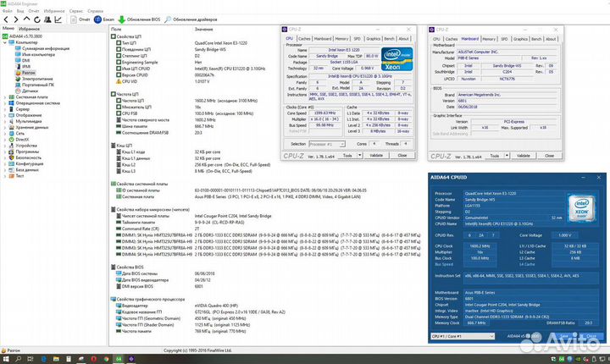Click the Тест icon in tree
This screenshot has width=610, height=364.
[12, 176]
